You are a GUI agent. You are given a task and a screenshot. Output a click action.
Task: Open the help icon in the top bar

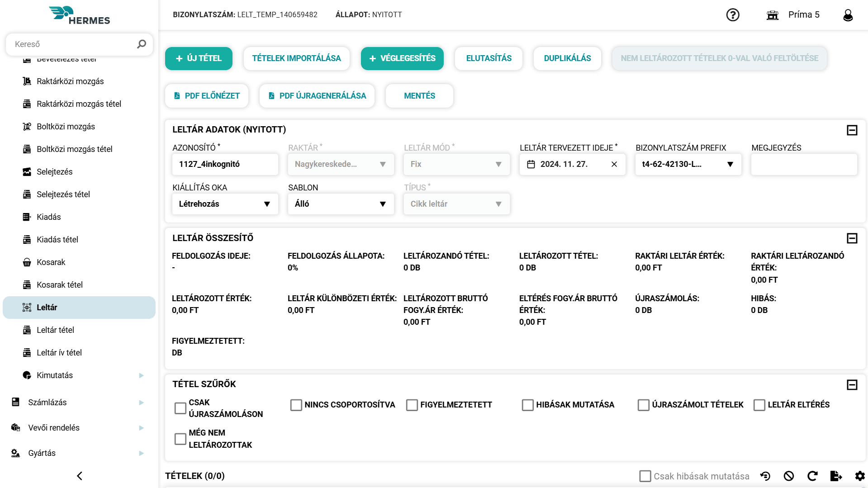pyautogui.click(x=732, y=15)
